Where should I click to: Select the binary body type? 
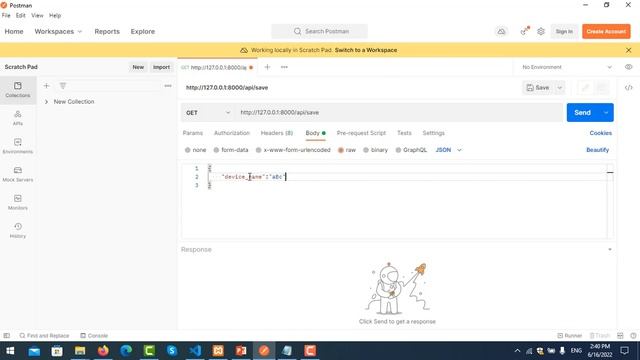pyautogui.click(x=376, y=150)
